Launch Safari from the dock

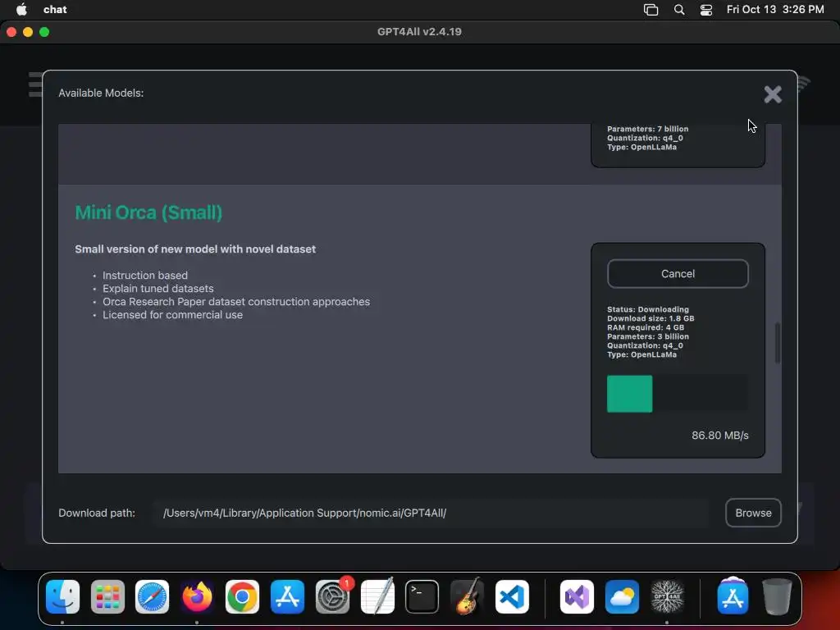[152, 596]
